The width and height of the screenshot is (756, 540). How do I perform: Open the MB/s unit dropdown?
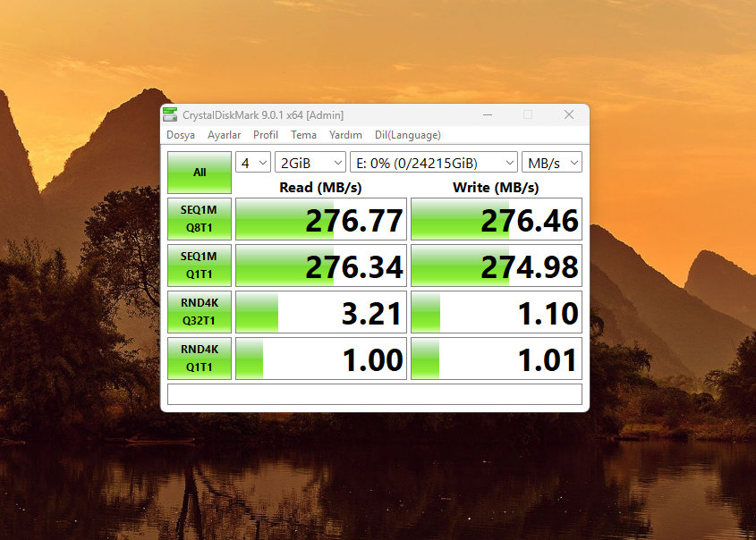click(551, 162)
